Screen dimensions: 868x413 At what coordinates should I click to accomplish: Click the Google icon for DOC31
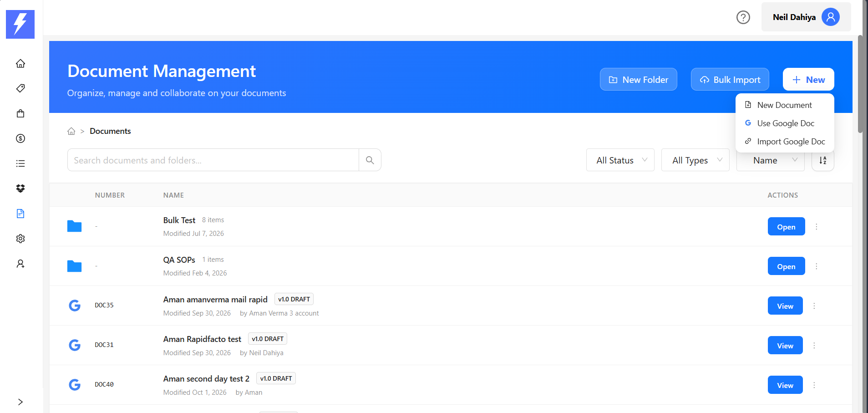(x=75, y=345)
